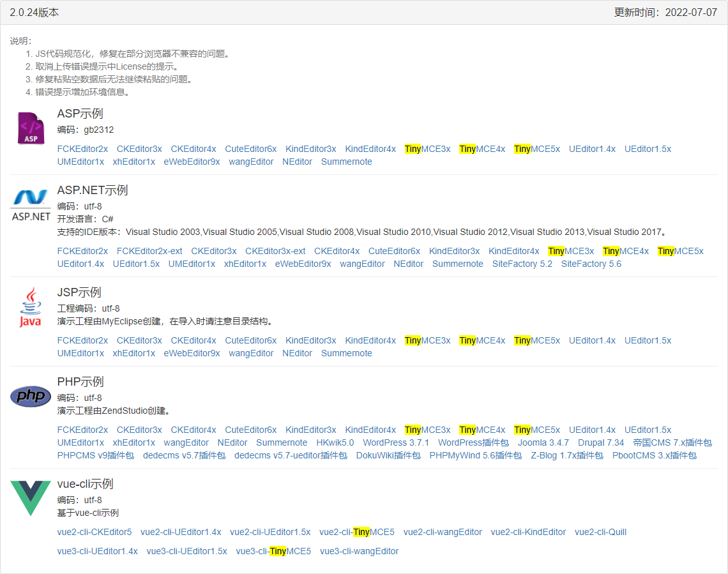The image size is (728, 574).
Task: Open wangEditor link in ASP.NET section
Action: coord(362,264)
